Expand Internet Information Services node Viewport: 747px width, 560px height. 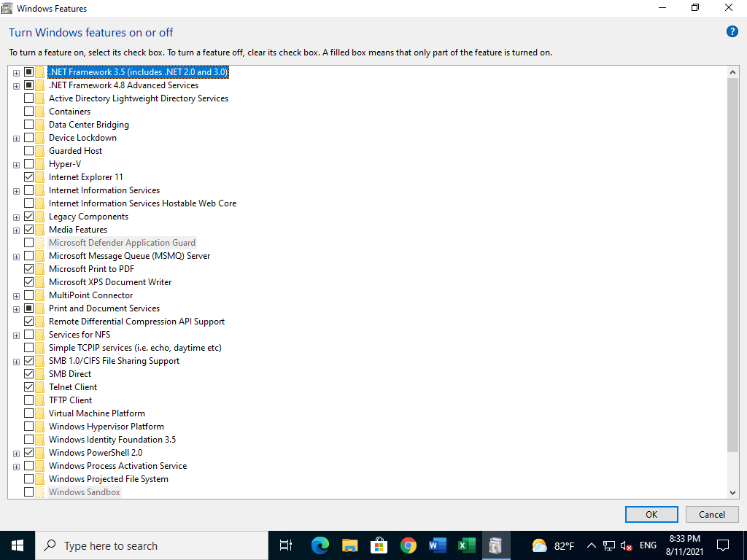point(16,191)
